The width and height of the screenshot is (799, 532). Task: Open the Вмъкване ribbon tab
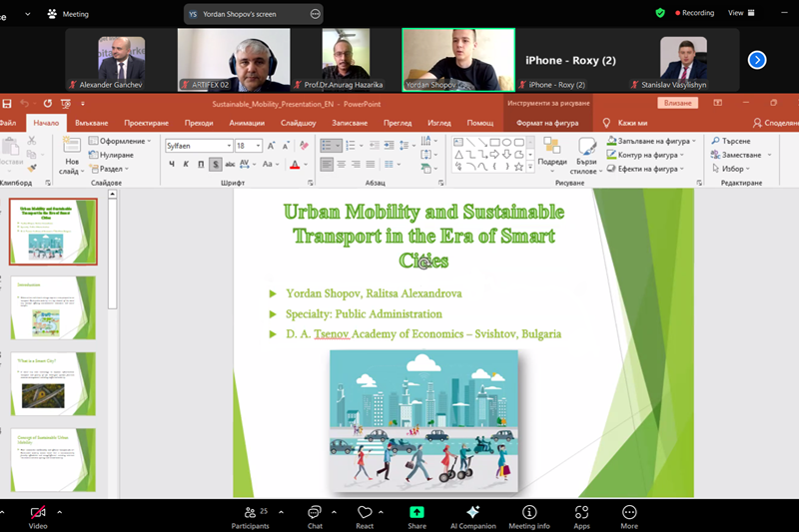(x=91, y=123)
